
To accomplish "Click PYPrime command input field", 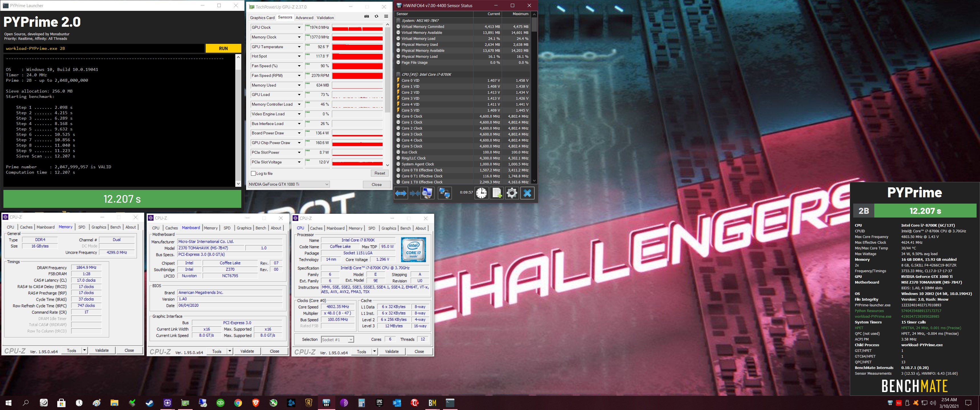I will [x=104, y=48].
